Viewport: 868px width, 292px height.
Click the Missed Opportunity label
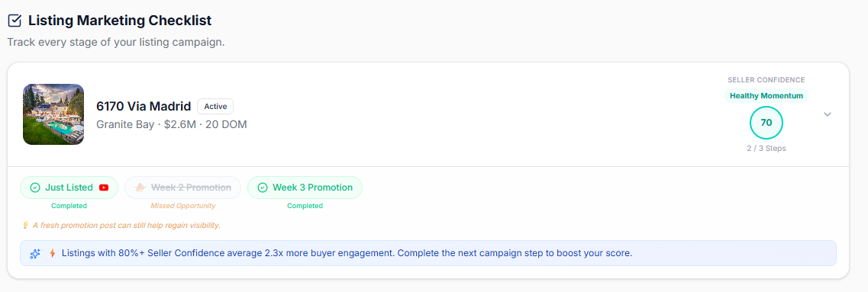tap(182, 206)
